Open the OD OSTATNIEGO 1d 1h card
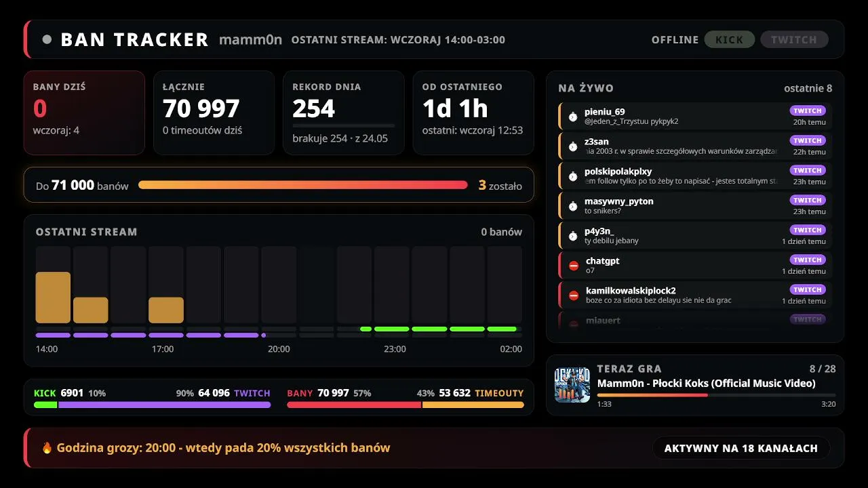Viewport: 868px width, 488px height. [473, 113]
